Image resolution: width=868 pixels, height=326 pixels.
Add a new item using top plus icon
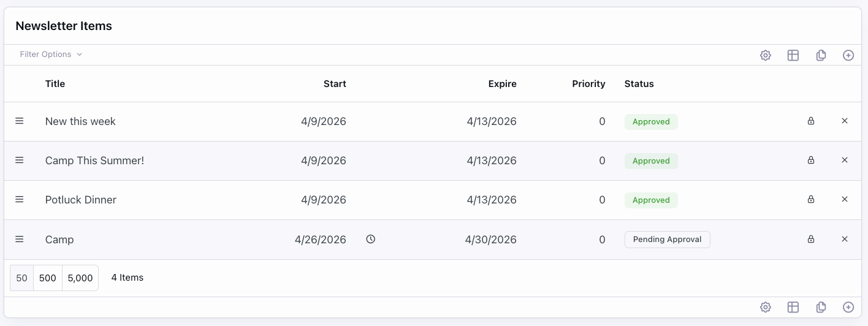pyautogui.click(x=848, y=55)
